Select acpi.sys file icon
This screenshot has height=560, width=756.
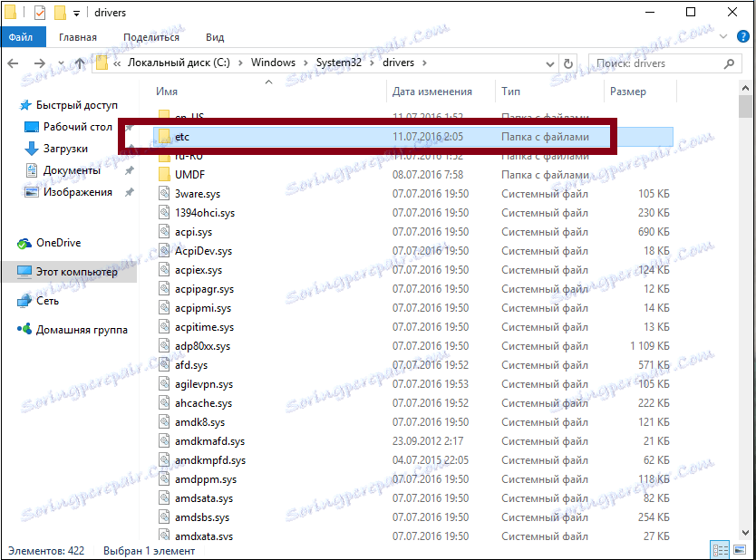164,232
